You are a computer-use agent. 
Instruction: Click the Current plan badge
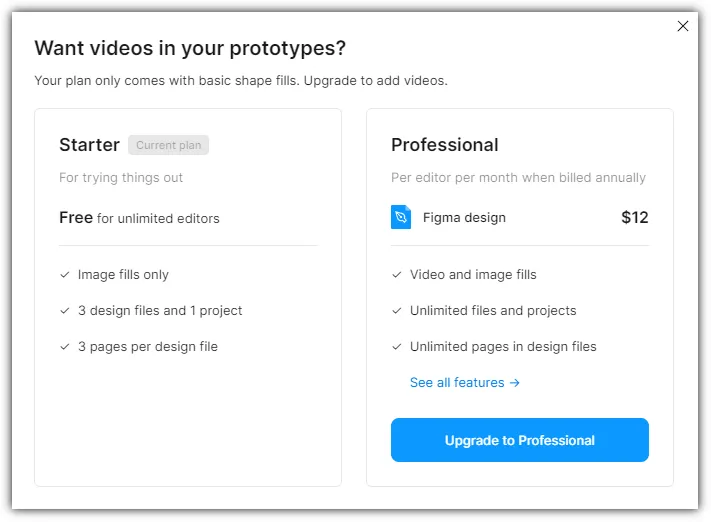tap(168, 145)
